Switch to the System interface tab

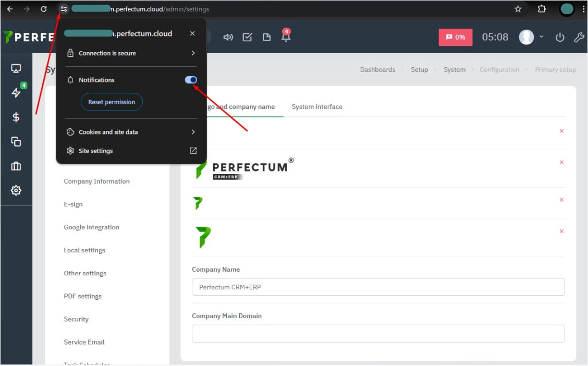(x=317, y=107)
